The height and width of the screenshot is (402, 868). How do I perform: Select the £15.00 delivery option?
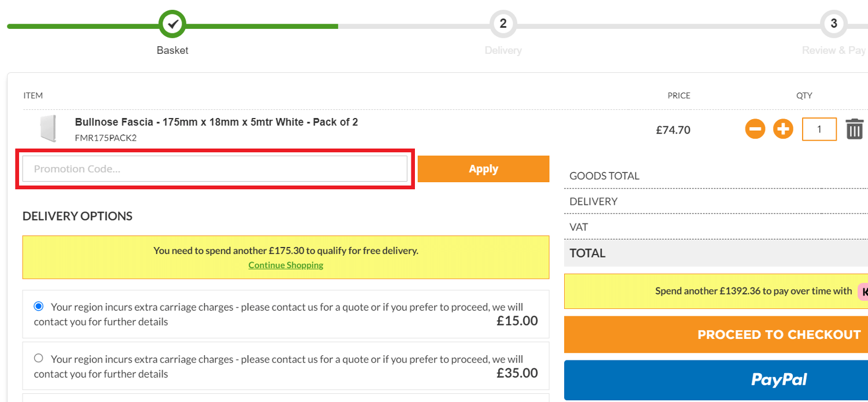point(39,306)
